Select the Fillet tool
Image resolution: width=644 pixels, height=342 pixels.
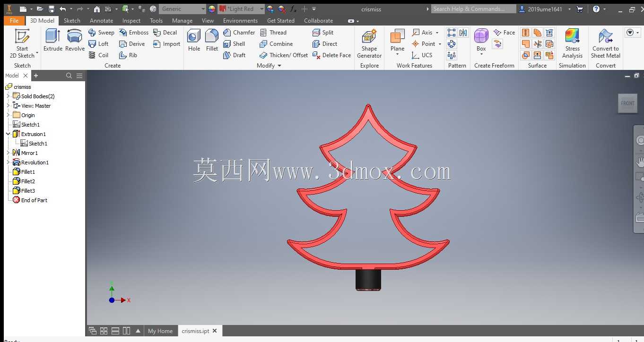pos(212,40)
